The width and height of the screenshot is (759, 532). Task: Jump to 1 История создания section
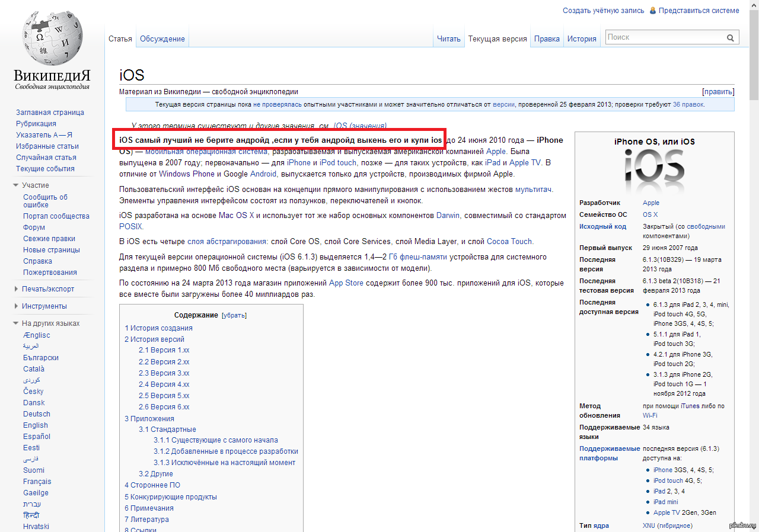click(158, 328)
